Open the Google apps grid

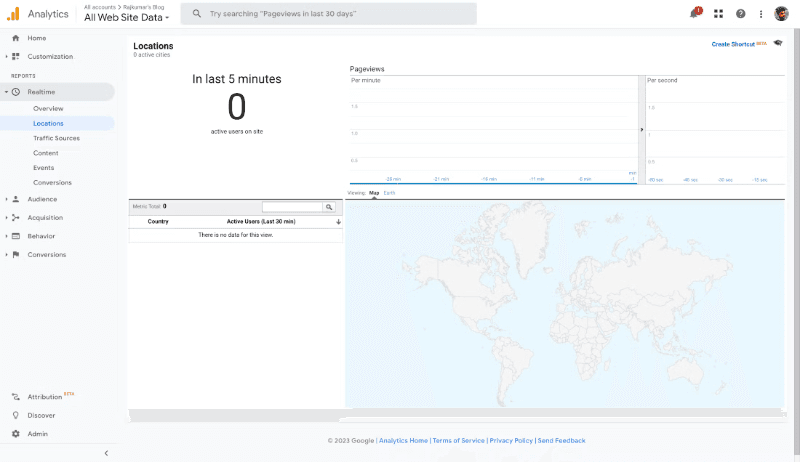(718, 14)
